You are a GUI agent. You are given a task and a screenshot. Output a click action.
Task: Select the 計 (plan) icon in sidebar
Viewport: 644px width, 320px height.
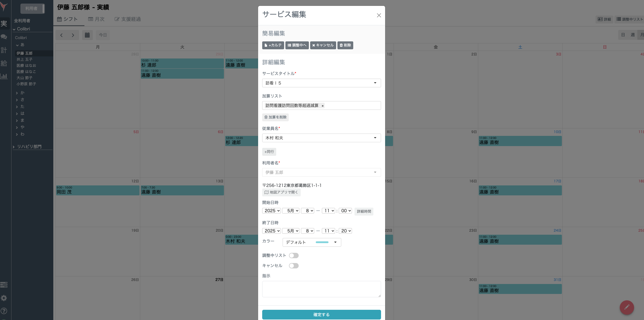coord(4,50)
